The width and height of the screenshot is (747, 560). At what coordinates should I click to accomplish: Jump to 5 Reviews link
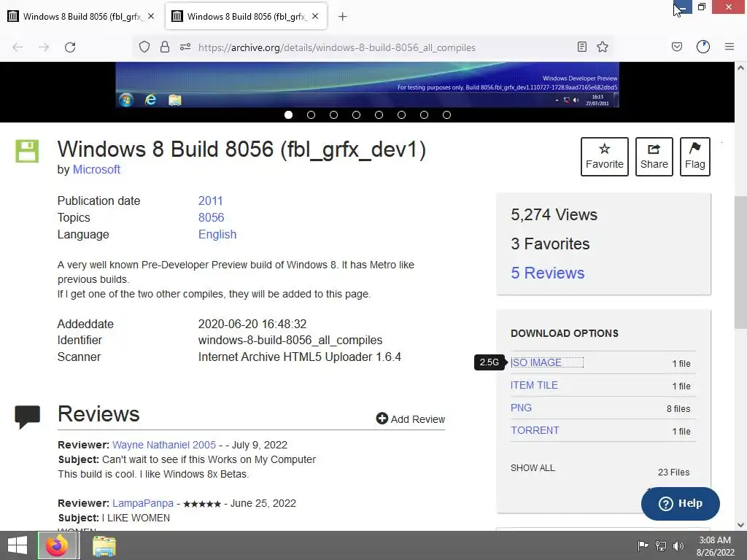coord(547,273)
